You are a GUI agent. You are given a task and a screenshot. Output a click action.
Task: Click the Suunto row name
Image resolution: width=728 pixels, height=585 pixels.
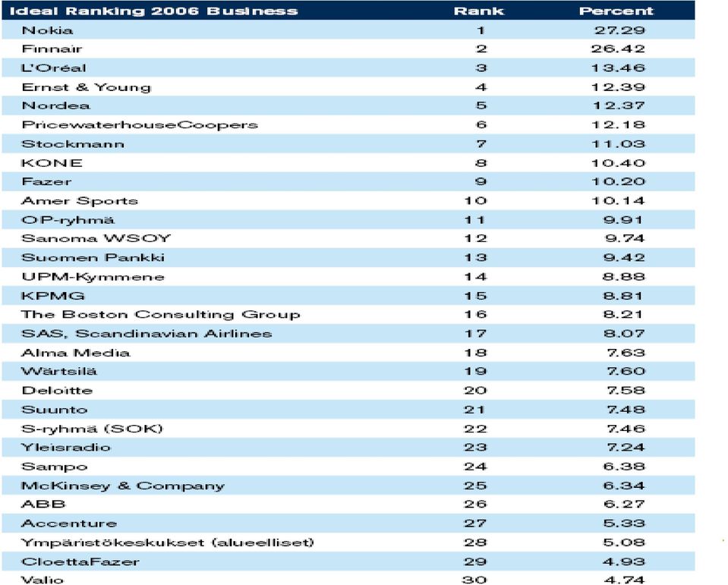[55, 410]
